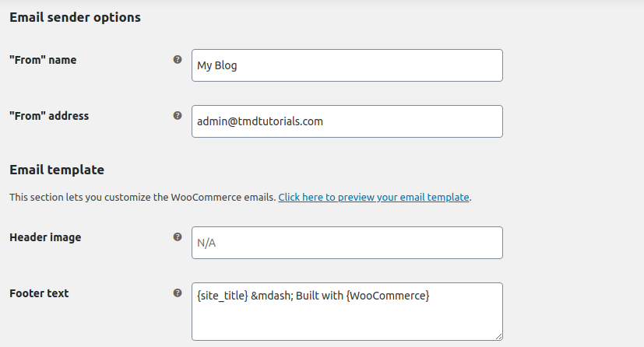Click the help icon beside "From" address

pyautogui.click(x=178, y=115)
